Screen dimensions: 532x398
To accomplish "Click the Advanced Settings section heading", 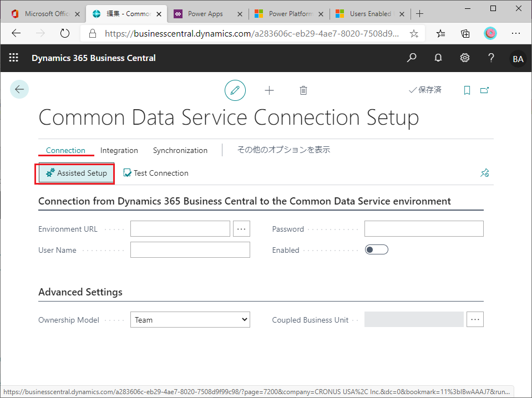I will click(80, 292).
